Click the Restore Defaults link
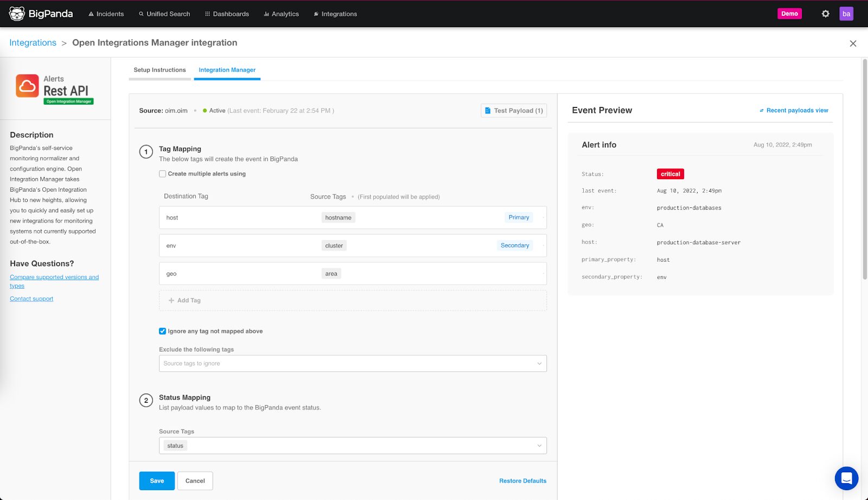868x500 pixels. click(x=522, y=481)
